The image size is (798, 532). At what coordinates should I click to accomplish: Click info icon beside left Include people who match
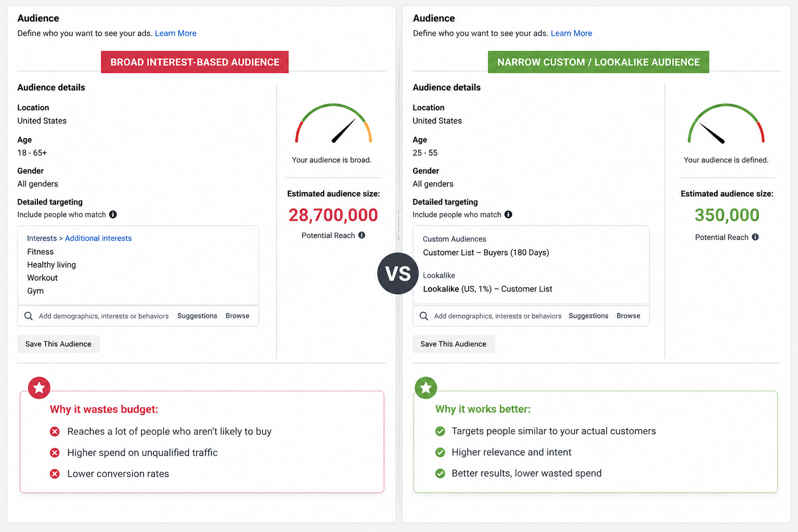coord(113,215)
